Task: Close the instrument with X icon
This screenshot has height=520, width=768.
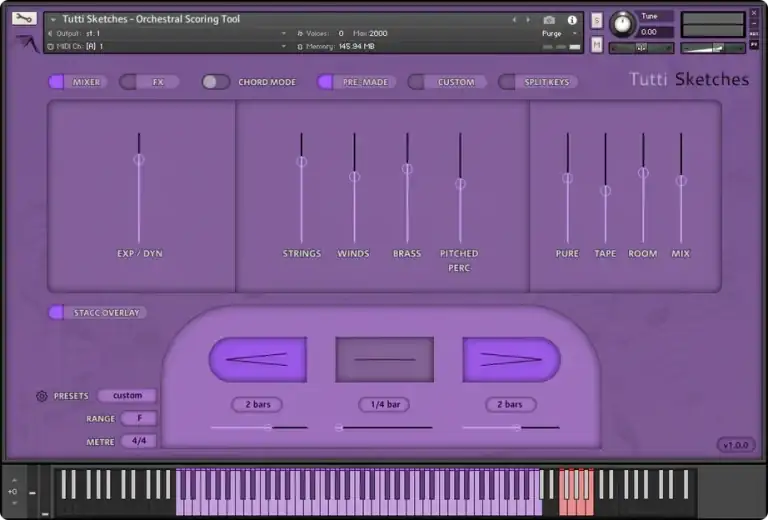Action: (754, 13)
